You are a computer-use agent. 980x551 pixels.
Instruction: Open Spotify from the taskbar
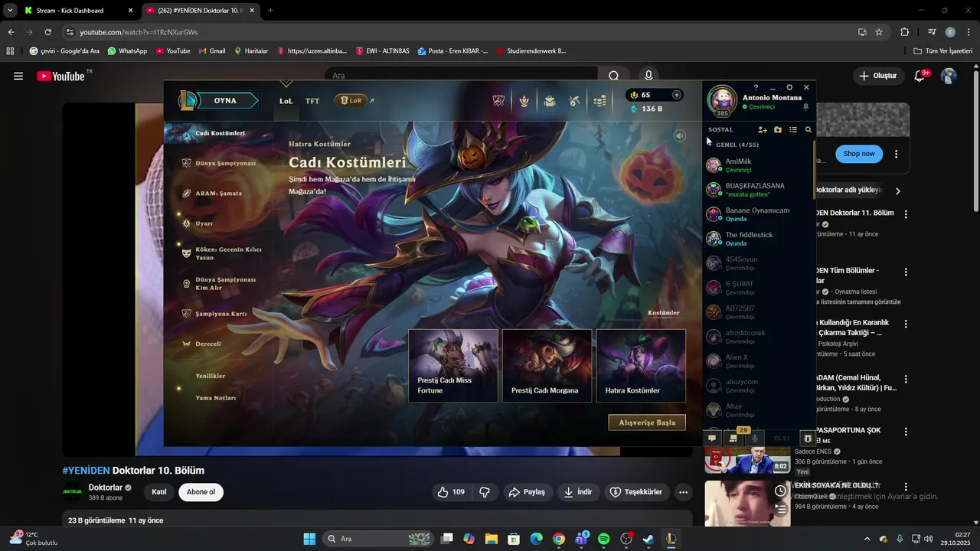coord(603,539)
